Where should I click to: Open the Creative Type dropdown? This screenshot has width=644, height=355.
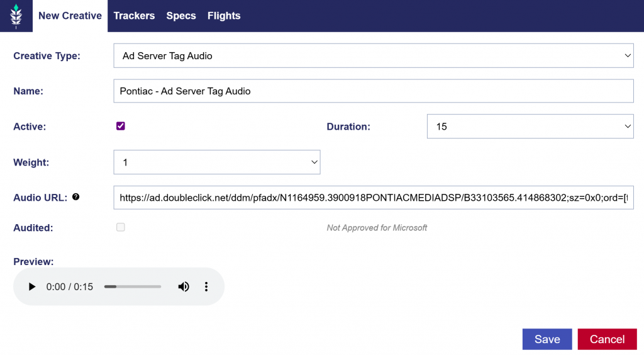[374, 56]
